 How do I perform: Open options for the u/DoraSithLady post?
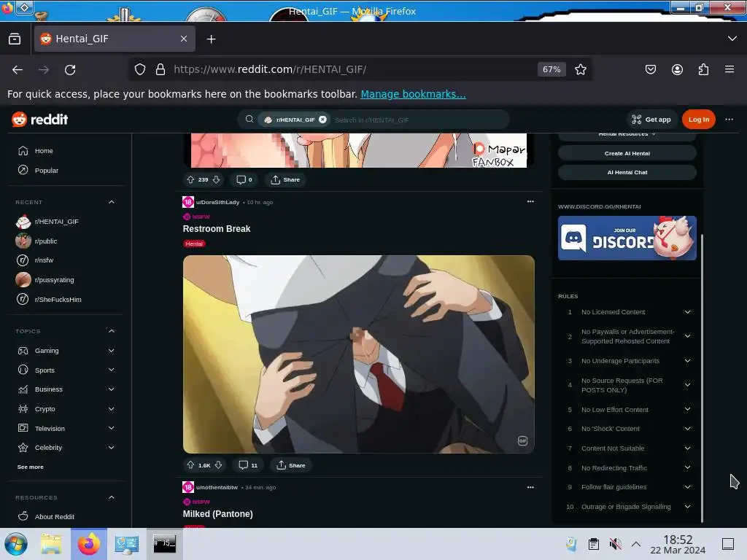tap(530, 201)
